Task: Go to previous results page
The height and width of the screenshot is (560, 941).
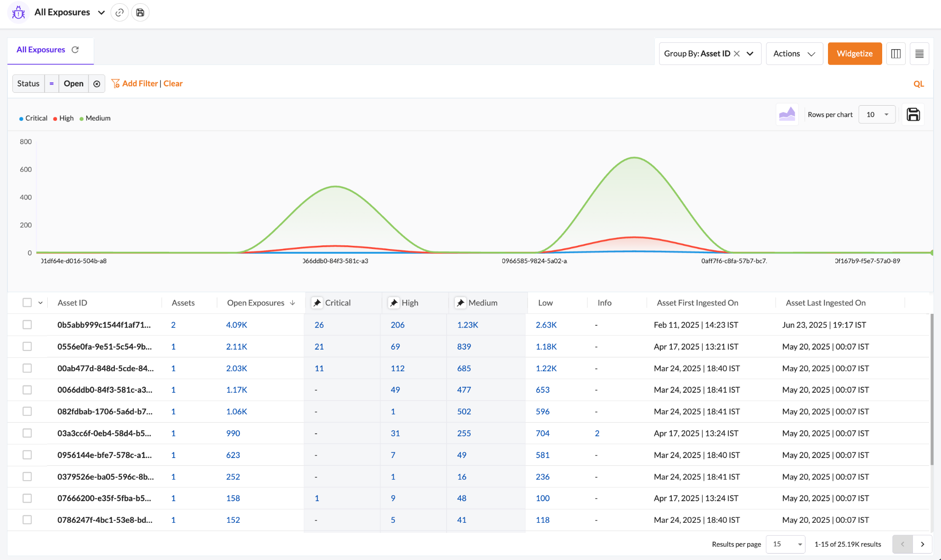Action: 902,544
